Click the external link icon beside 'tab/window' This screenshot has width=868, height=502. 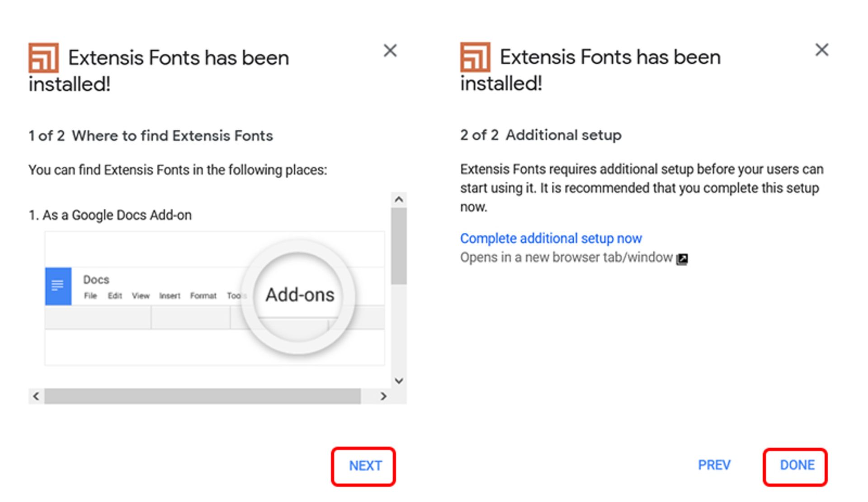pos(682,258)
